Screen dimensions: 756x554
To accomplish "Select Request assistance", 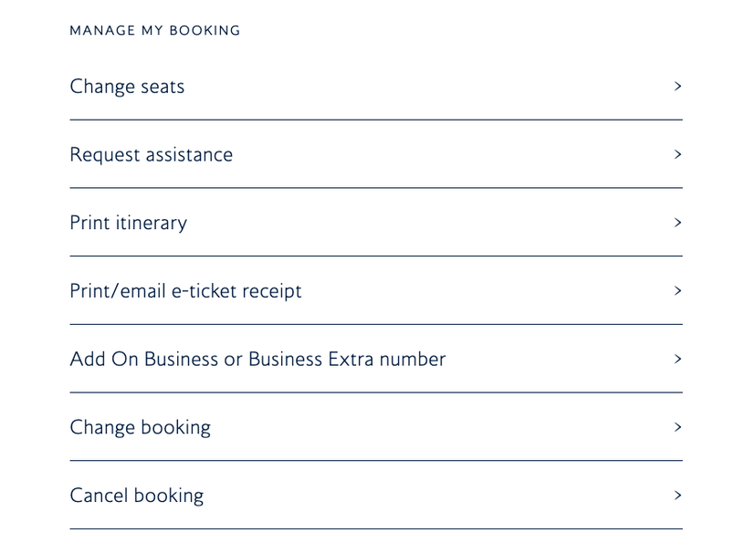I will pyautogui.click(x=152, y=154).
